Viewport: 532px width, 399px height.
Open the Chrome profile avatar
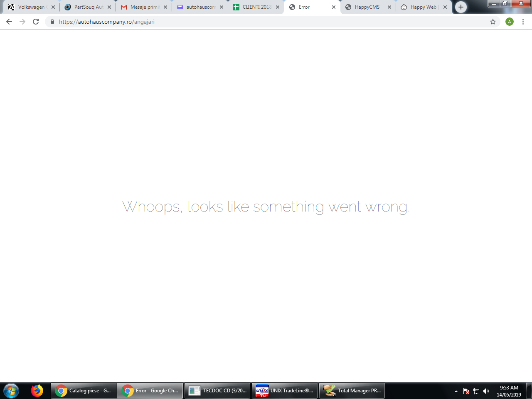click(510, 22)
